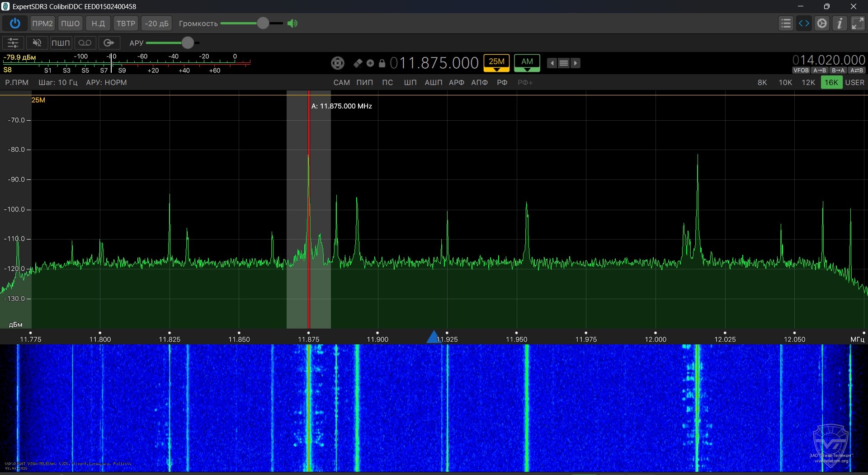Click the tape recorder icon
This screenshot has width=868, height=475.
click(x=85, y=43)
